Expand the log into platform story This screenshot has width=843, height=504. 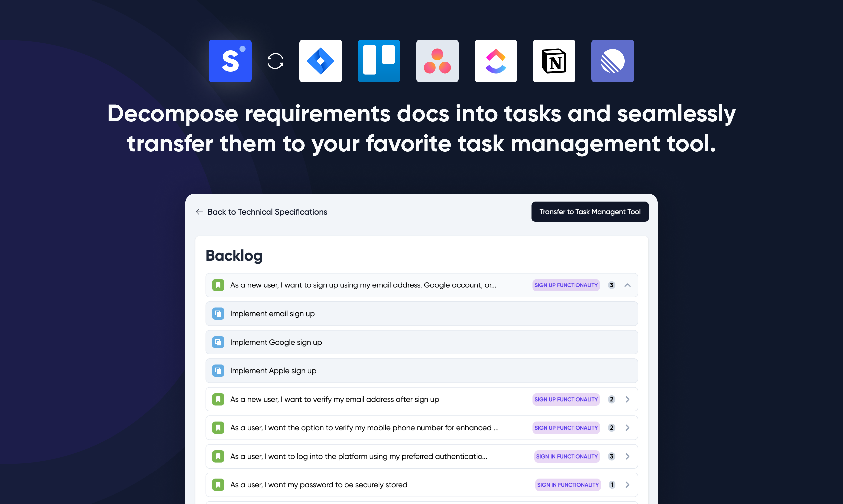627,456
